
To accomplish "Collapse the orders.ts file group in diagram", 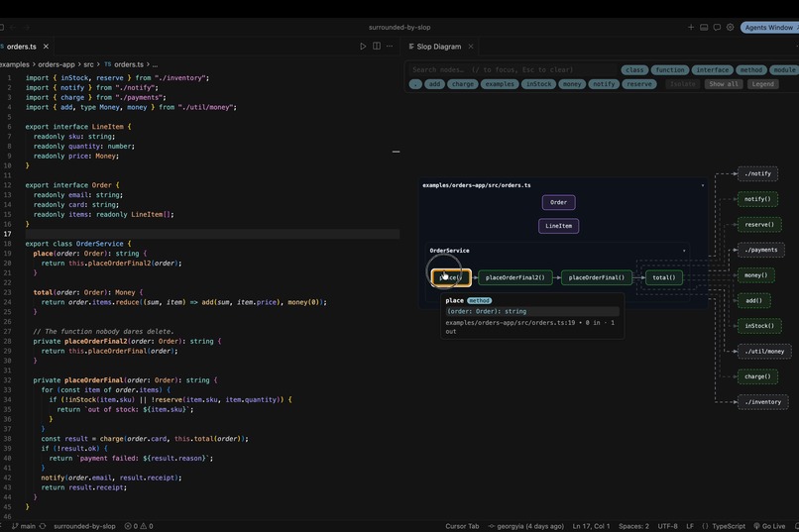I will pyautogui.click(x=703, y=185).
